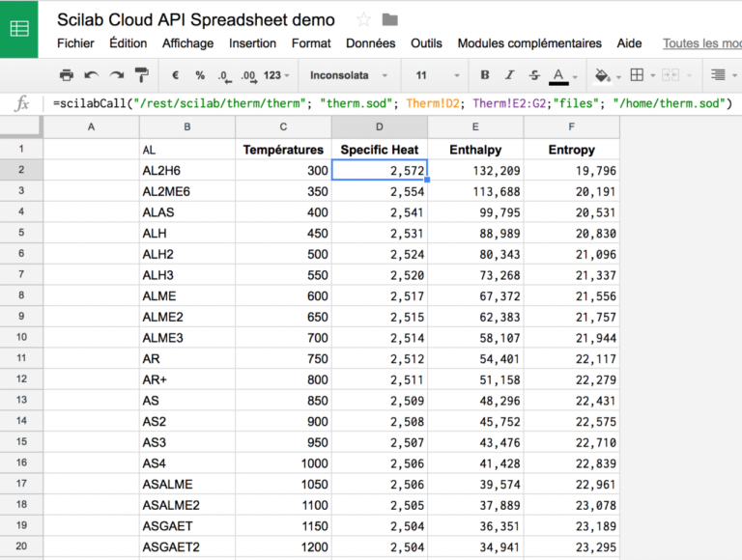Star the spreadsheet document

363,19
